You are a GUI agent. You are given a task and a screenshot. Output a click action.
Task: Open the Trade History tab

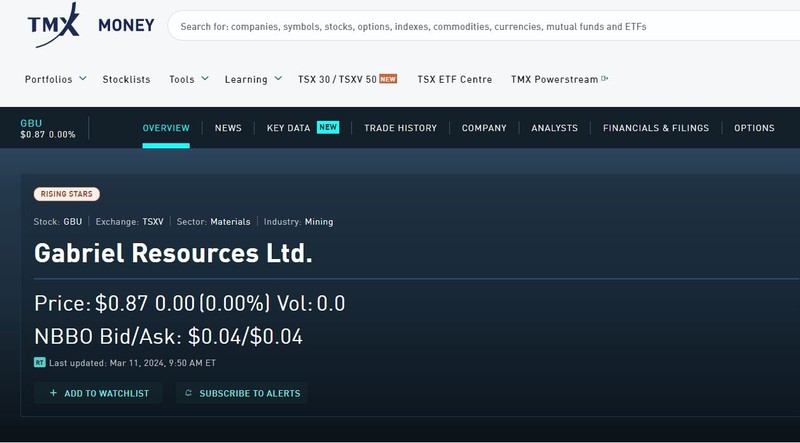401,128
